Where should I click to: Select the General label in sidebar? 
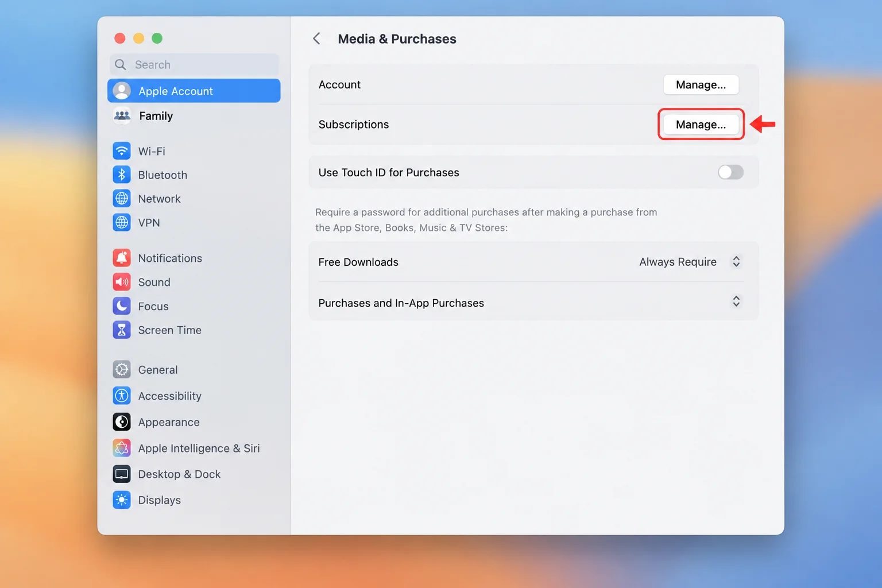(x=158, y=369)
